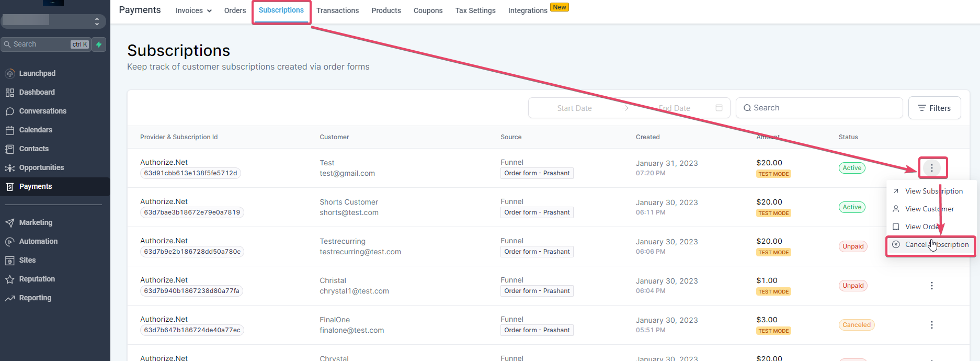
Task: Expand the Invoices dropdown menu
Action: pos(193,10)
